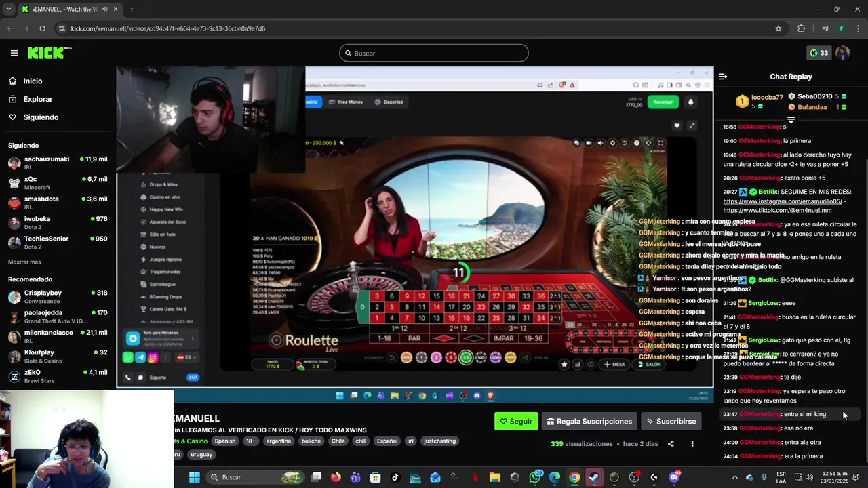Click the Regala Suscripciones button
868x488 pixels.
tap(589, 421)
